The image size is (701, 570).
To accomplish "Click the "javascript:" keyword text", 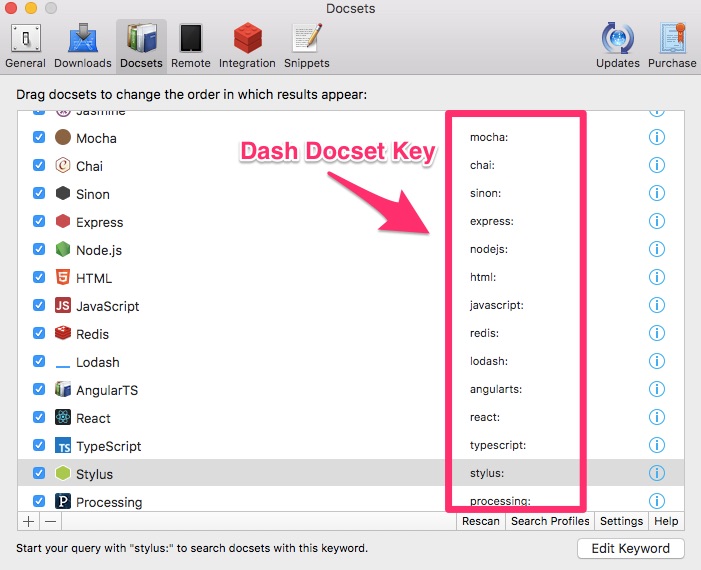I will pos(496,305).
